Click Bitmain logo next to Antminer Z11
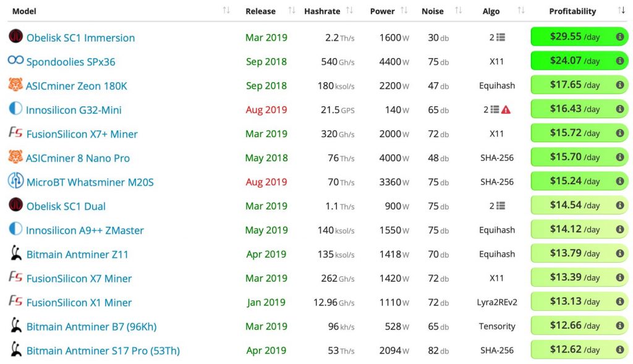The width and height of the screenshot is (633, 364). tap(15, 253)
